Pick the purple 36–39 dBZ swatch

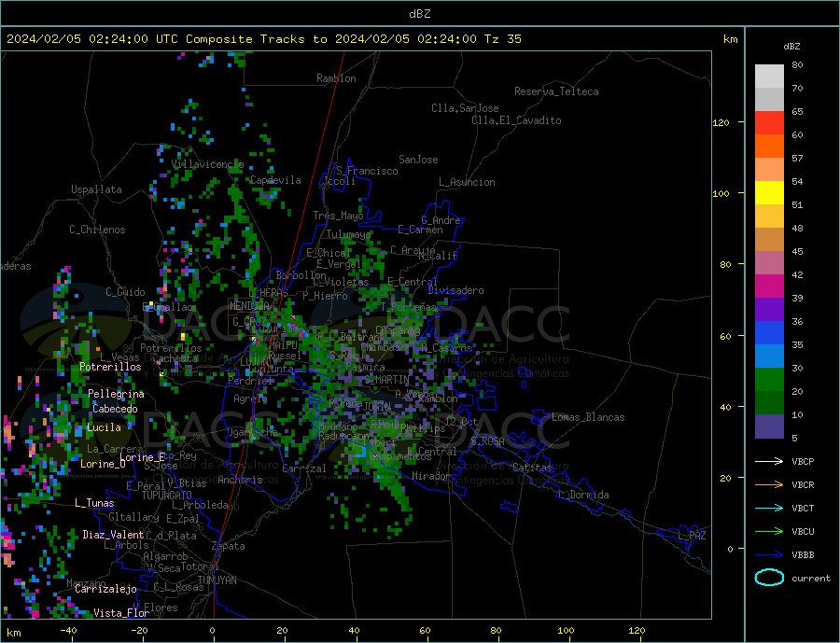tap(769, 309)
